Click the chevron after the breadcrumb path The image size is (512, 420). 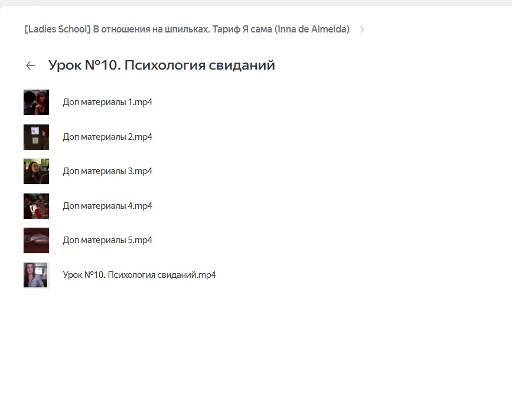(361, 29)
